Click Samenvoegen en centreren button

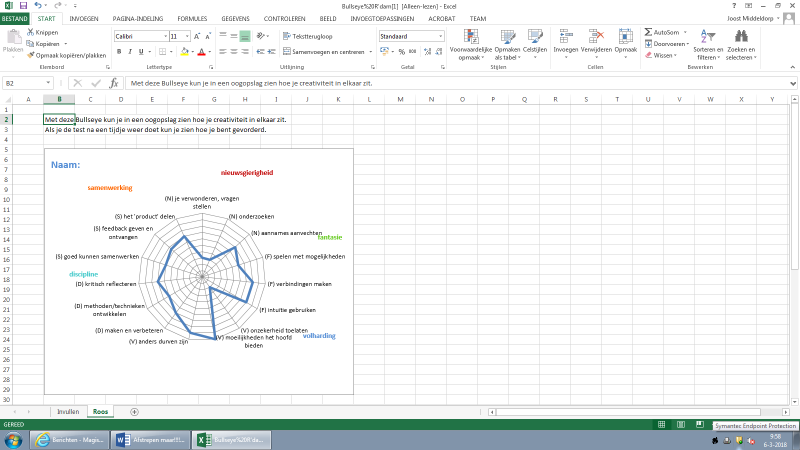[x=322, y=51]
